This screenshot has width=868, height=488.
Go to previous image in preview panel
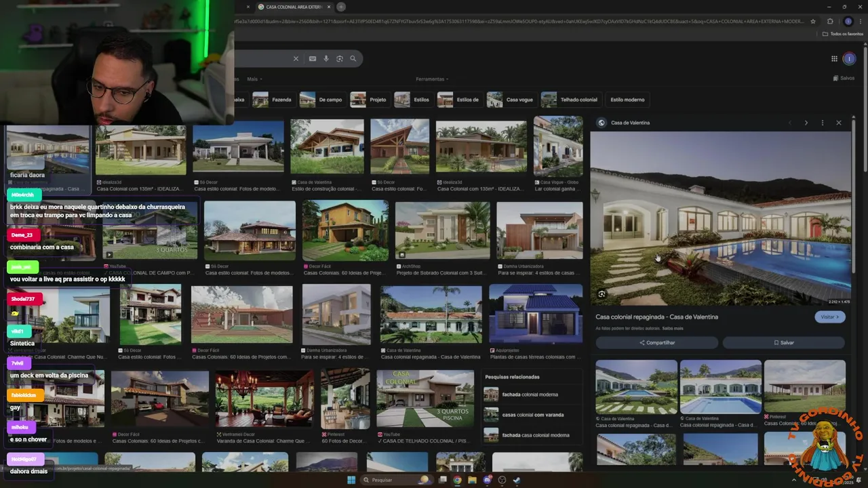(x=790, y=123)
